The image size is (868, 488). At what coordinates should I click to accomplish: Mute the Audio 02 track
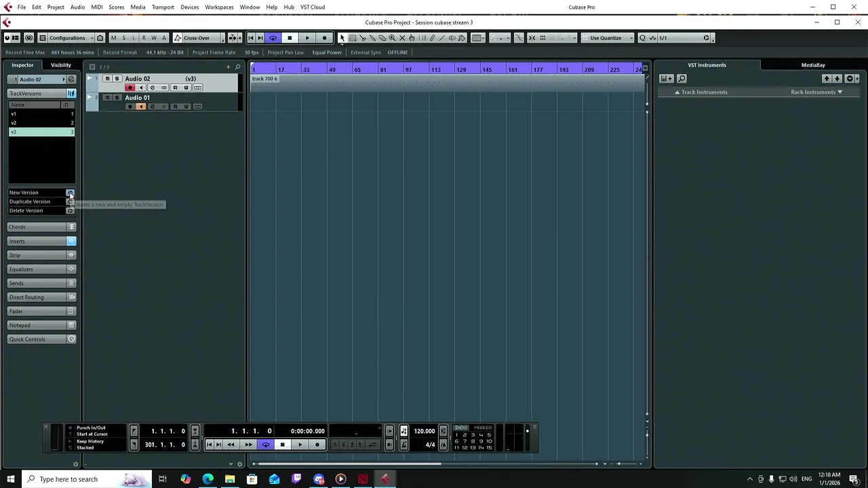107,79
